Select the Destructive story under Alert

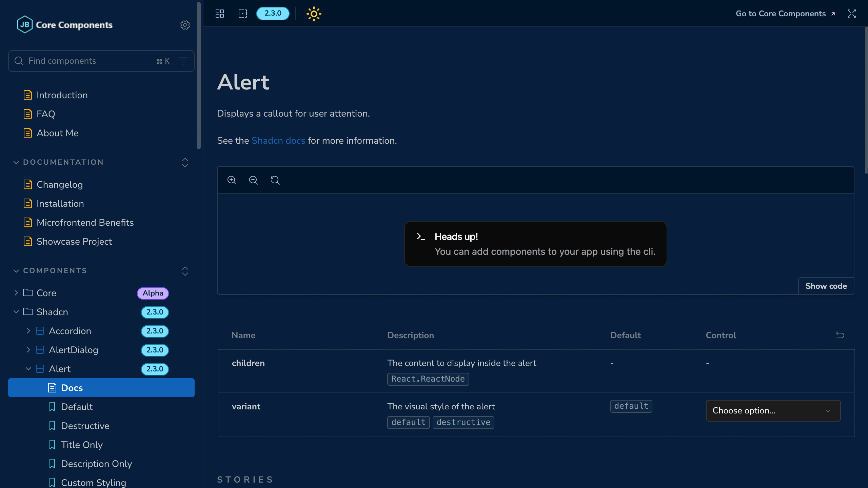85,426
